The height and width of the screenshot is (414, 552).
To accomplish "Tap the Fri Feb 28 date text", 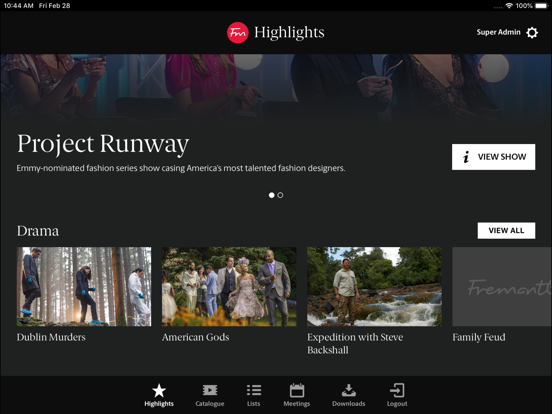I will click(55, 6).
